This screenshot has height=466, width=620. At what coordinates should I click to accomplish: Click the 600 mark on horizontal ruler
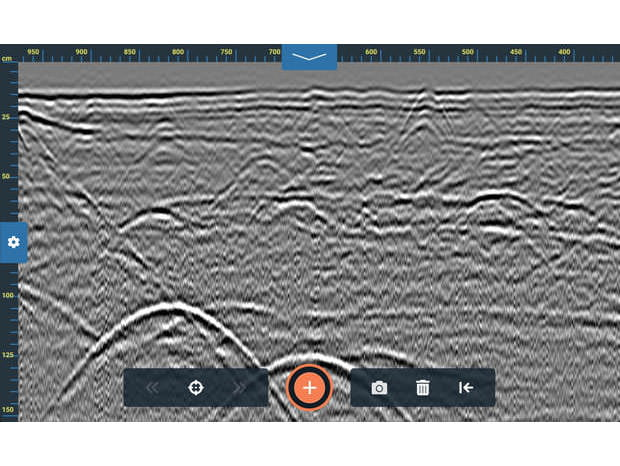click(x=371, y=52)
